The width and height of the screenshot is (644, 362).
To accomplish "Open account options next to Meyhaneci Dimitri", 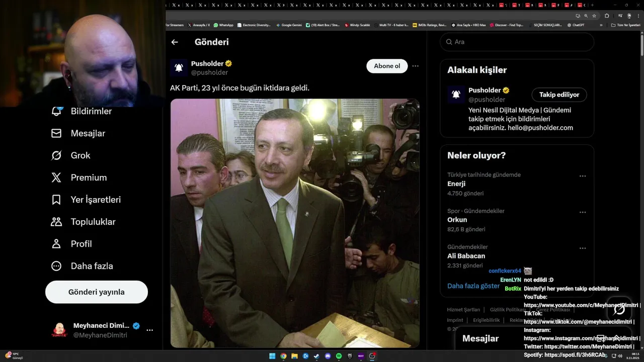I will coord(149,330).
